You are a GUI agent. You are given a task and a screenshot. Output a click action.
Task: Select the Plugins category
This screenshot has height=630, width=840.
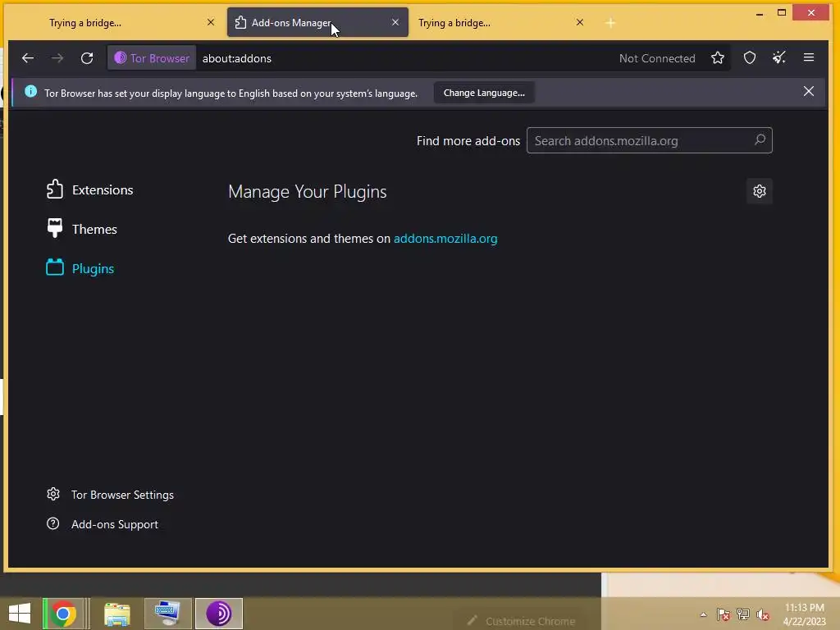(80, 268)
